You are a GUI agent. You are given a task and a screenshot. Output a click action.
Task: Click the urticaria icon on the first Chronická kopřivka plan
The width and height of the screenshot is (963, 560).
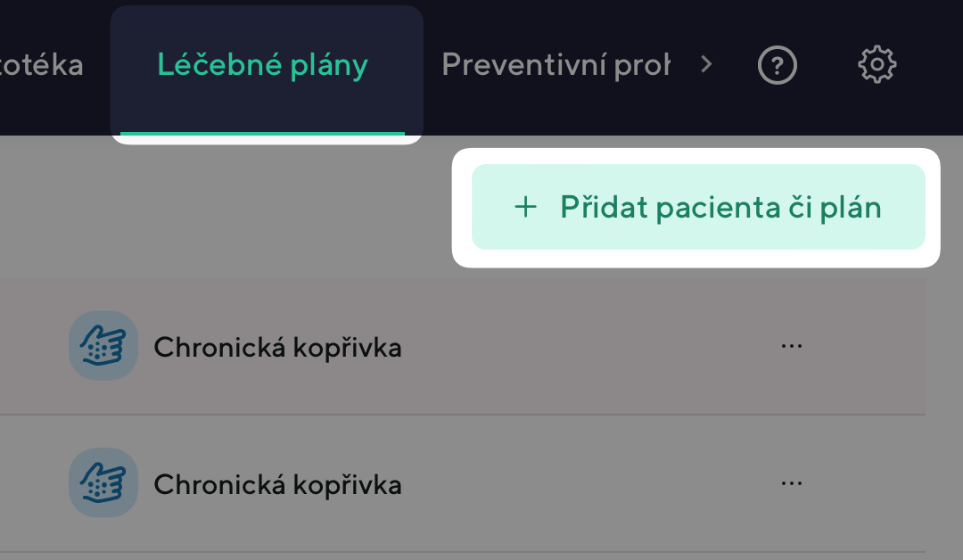tap(103, 345)
